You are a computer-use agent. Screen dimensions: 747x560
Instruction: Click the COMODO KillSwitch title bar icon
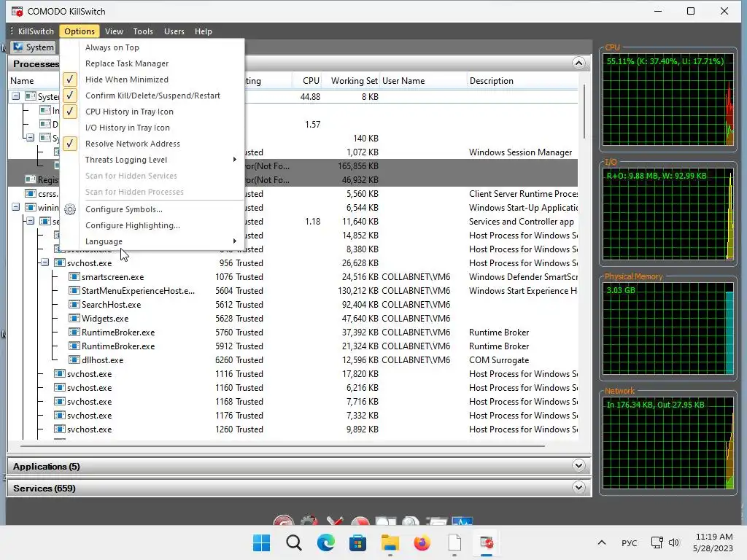click(x=18, y=11)
